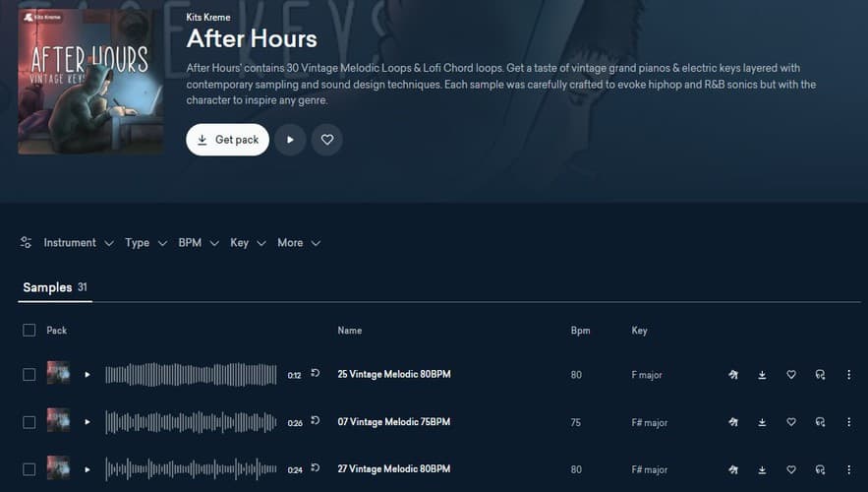This screenshot has width=868, height=492.
Task: Tick the select-all checkbox in header
Action: [29, 331]
